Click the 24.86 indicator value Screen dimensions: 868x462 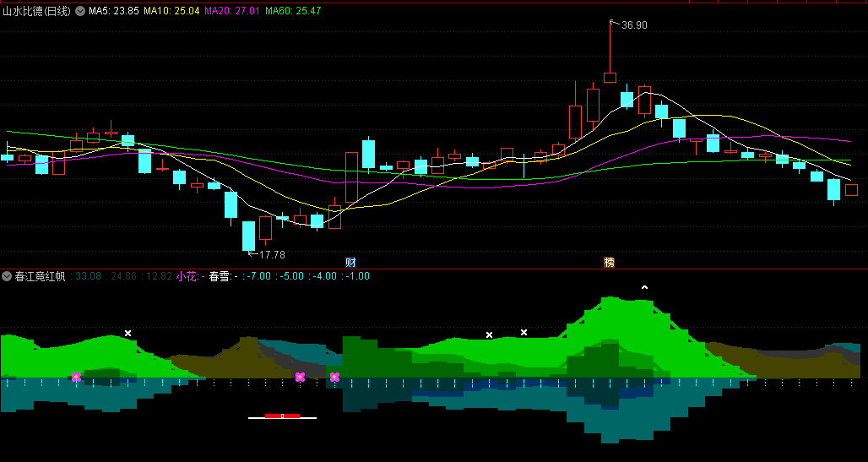click(x=123, y=276)
